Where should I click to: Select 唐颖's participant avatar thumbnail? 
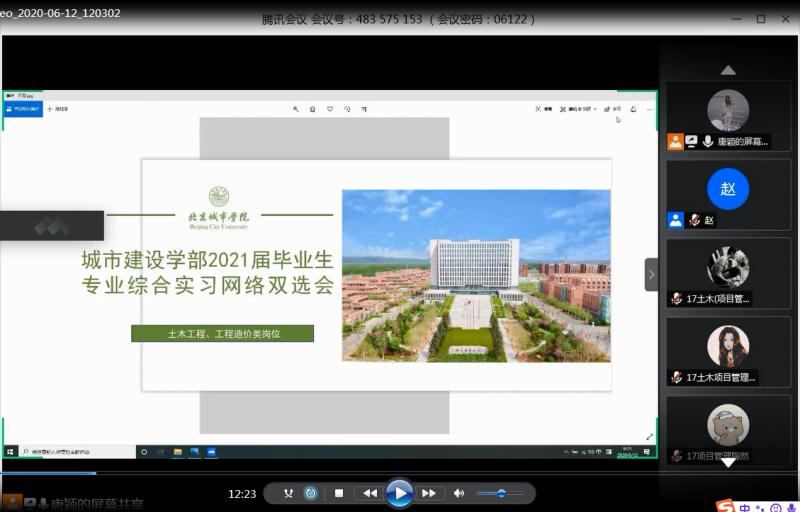pyautogui.click(x=728, y=110)
